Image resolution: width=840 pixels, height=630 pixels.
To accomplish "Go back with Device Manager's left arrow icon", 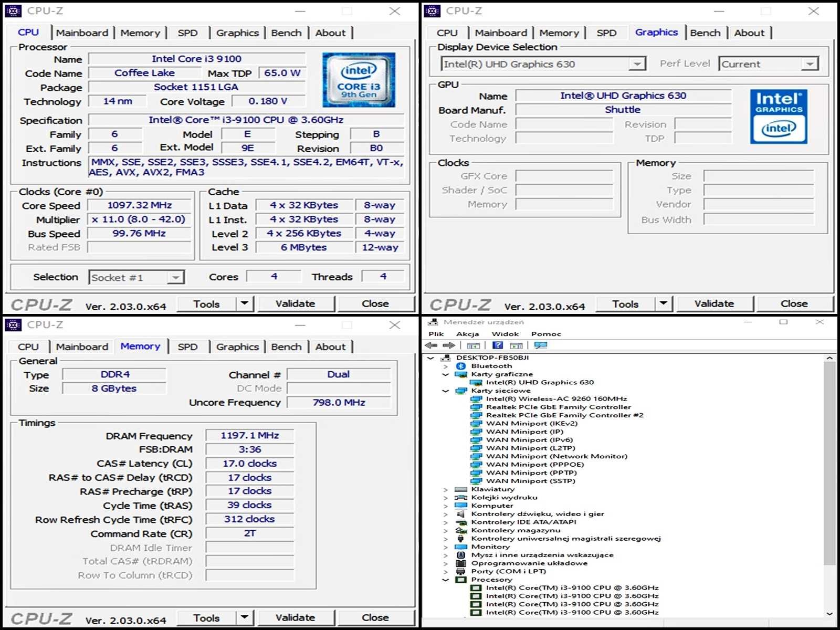I will point(431,345).
